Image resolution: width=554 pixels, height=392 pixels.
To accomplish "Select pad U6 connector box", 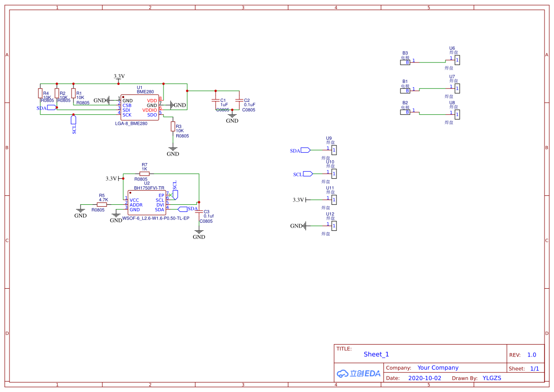I will (x=457, y=60).
